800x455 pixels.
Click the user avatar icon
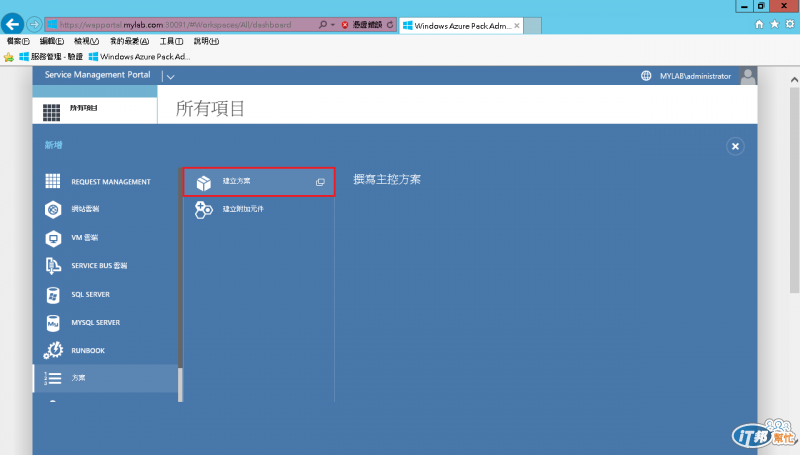click(x=747, y=75)
